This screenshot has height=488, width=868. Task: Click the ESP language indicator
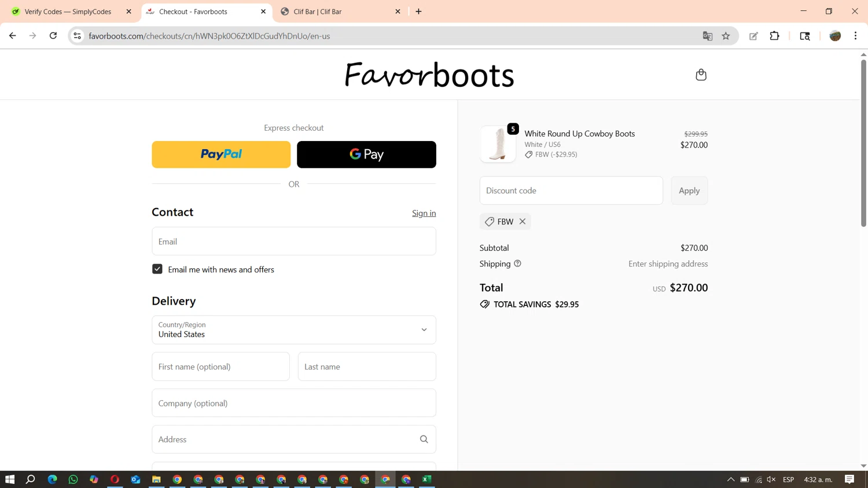click(788, 479)
